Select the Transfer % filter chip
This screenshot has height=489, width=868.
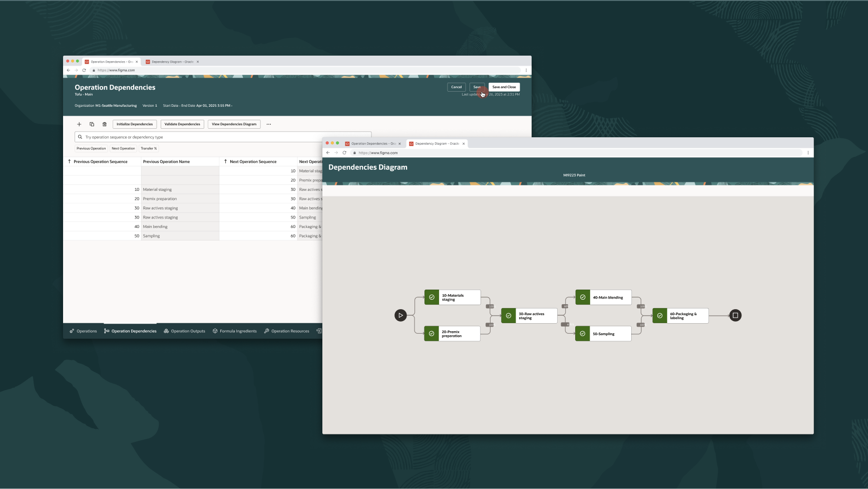[149, 148]
